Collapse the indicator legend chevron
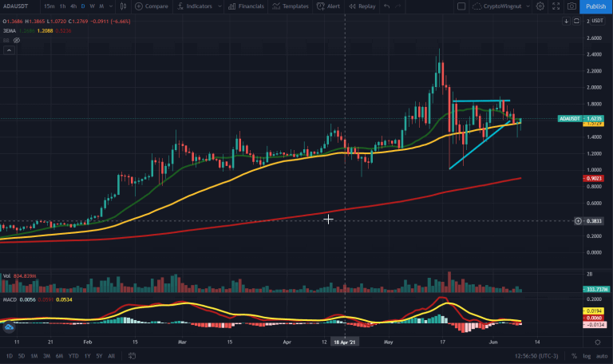 (x=9, y=50)
